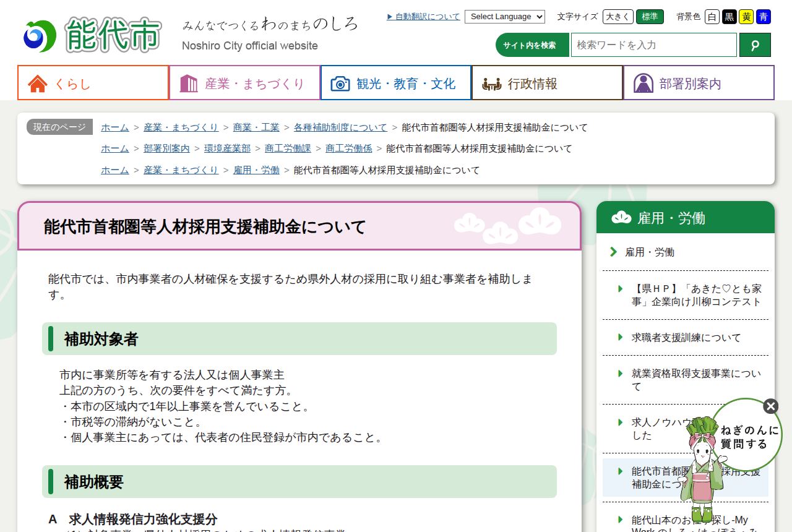The height and width of the screenshot is (532, 792).
Task: Choose yellow 黄 background color
Action: tap(746, 17)
